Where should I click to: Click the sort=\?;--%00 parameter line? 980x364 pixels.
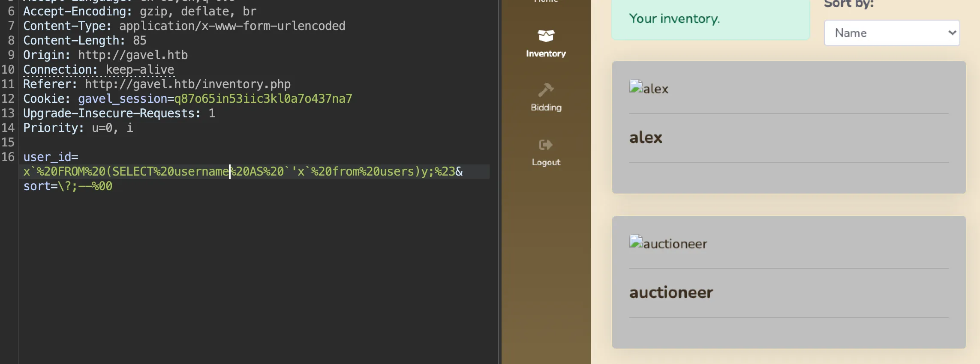[x=68, y=186]
